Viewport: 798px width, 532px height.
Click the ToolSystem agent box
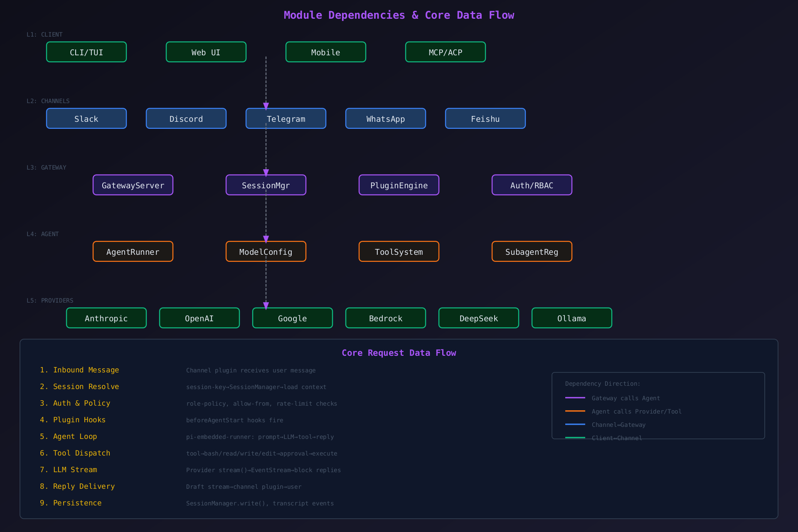point(399,251)
